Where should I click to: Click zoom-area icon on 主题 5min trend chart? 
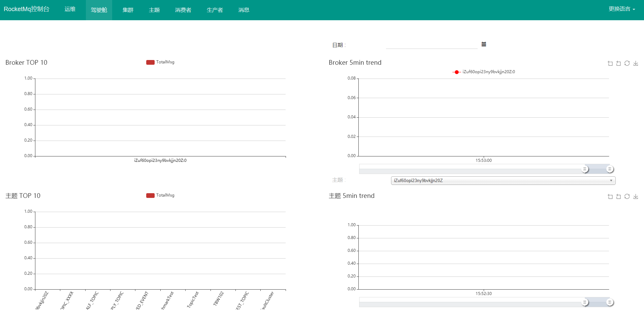610,197
